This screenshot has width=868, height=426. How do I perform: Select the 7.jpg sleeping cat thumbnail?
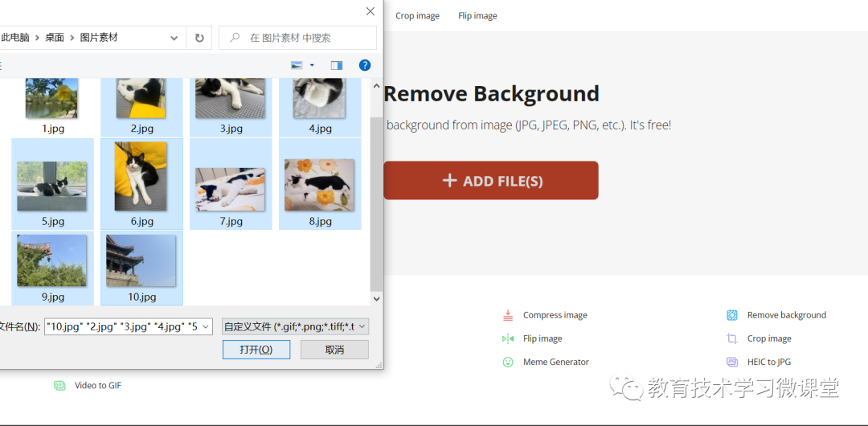231,190
